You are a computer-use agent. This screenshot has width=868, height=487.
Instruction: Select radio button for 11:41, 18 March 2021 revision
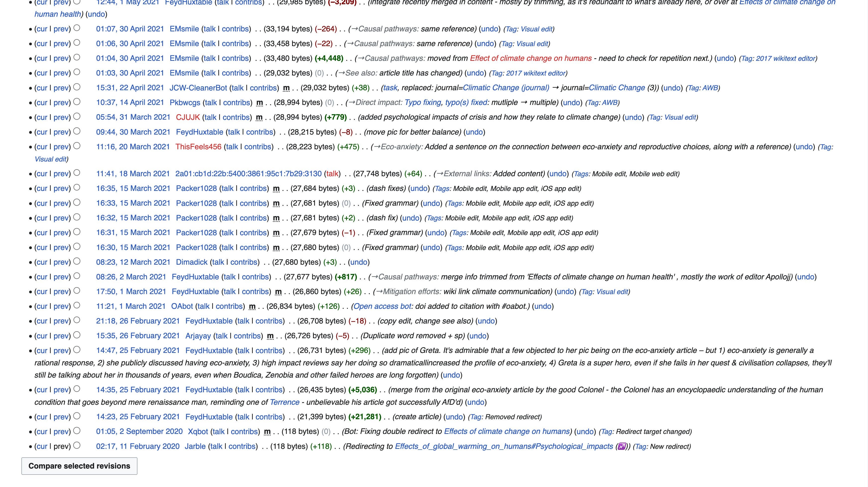77,173
